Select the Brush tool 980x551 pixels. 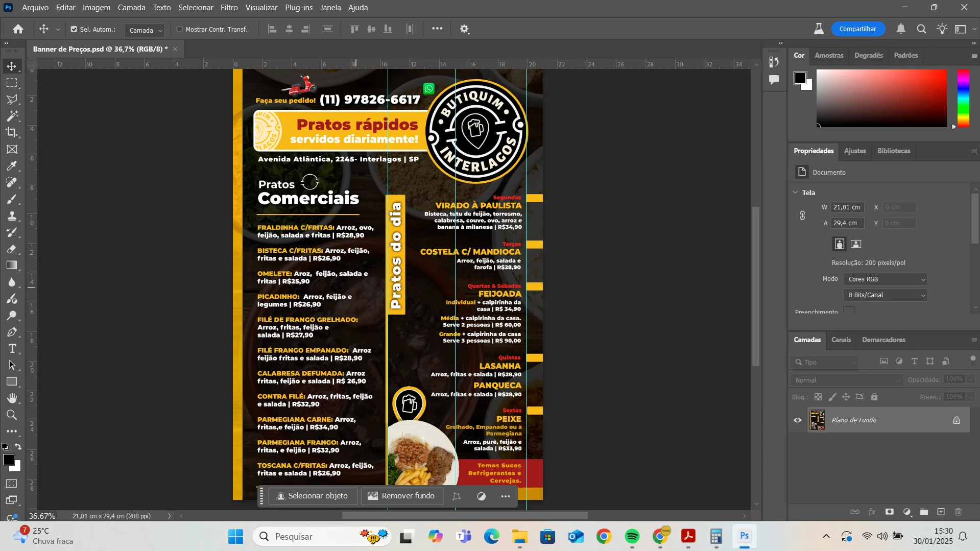(12, 199)
